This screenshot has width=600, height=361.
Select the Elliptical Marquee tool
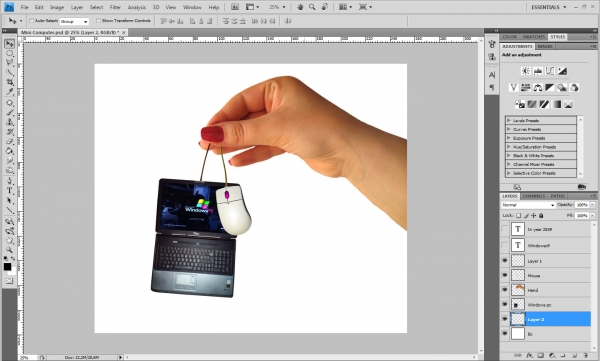10,53
